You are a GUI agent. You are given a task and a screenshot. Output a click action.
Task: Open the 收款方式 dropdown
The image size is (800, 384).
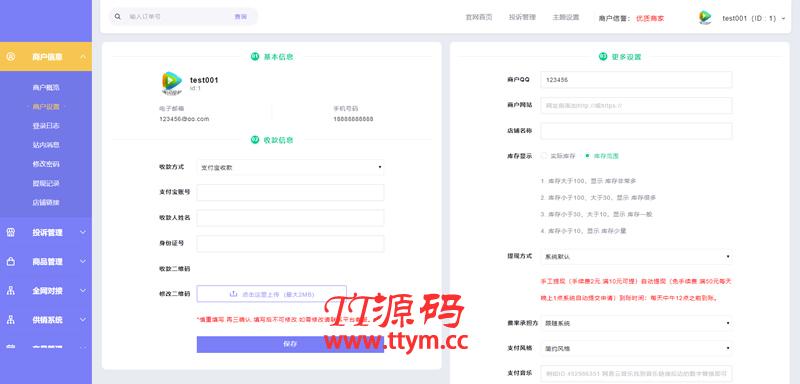tap(290, 167)
